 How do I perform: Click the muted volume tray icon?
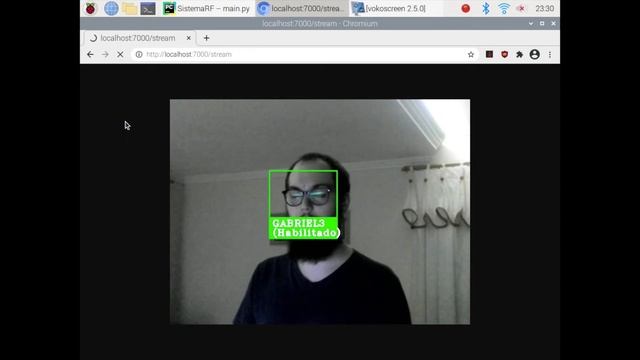(x=522, y=9)
